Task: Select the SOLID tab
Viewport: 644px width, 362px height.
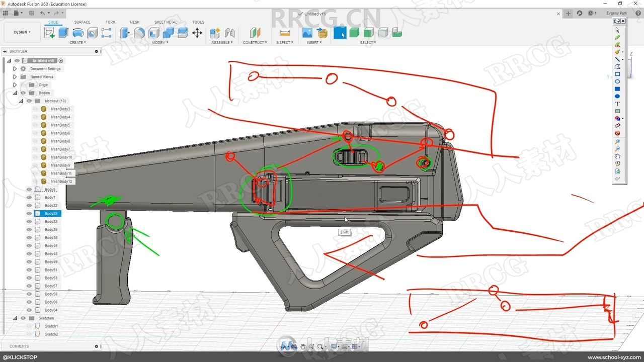Action: click(x=53, y=22)
